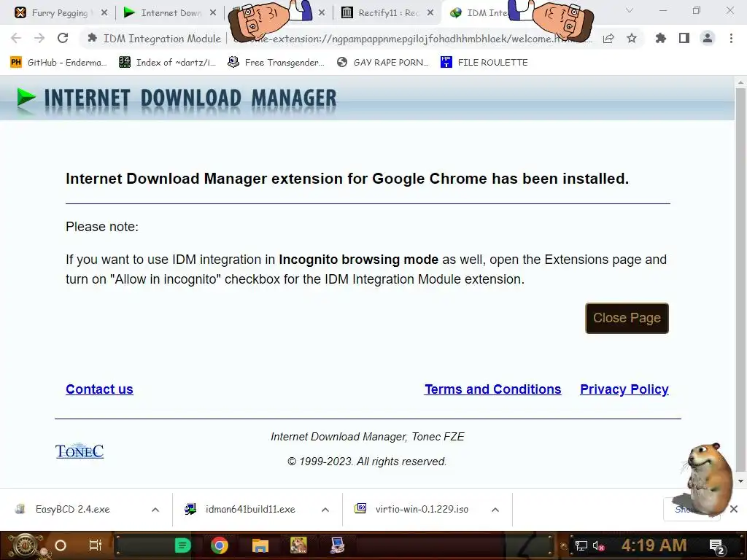747x560 pixels.
Task: Click the browser forward arrow
Action: click(x=39, y=39)
